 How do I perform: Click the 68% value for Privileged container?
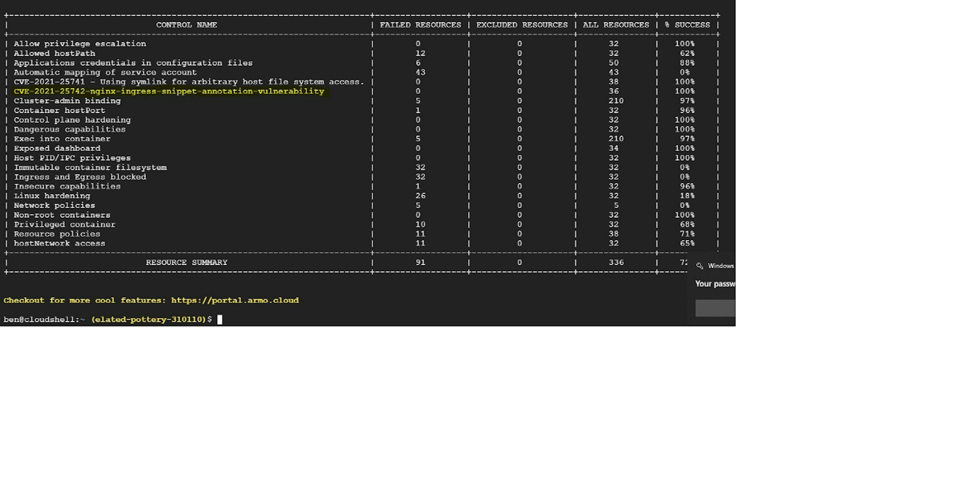click(x=687, y=224)
